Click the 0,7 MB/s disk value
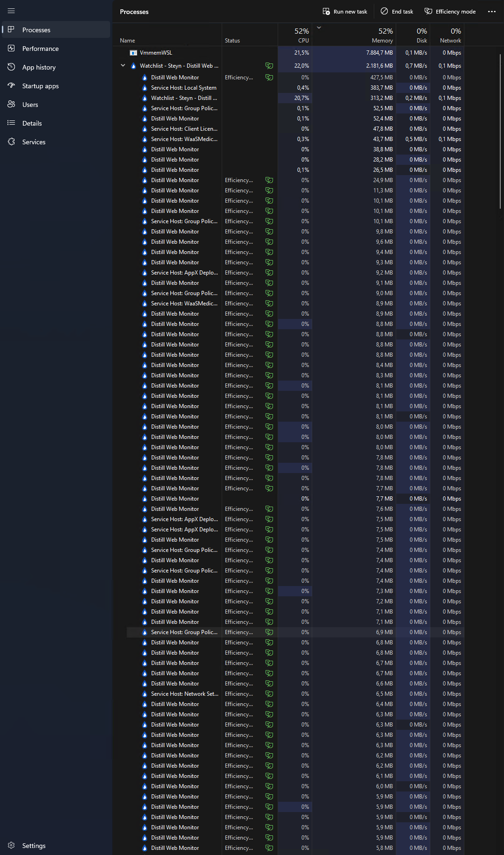Viewport: 504px width, 855px height. 416,66
